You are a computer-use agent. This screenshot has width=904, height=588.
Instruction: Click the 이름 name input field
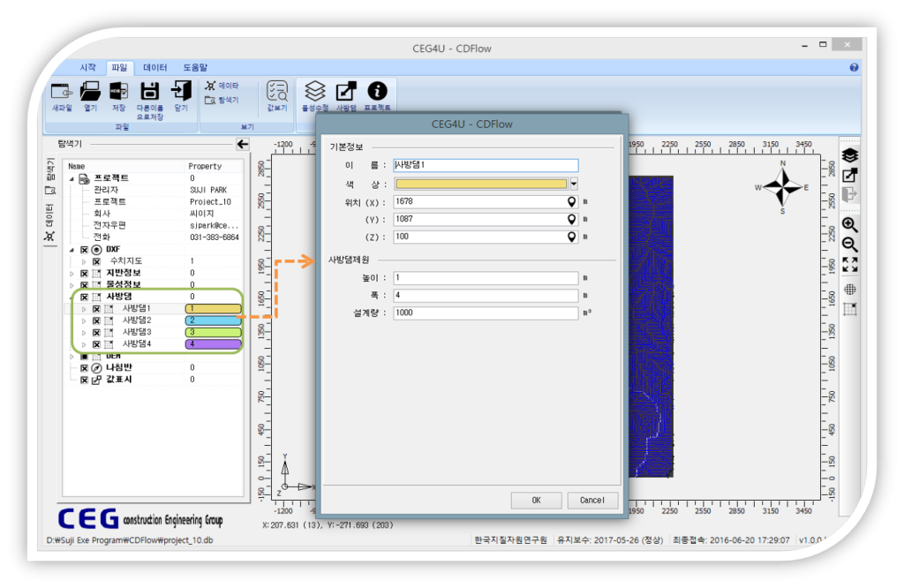[x=486, y=165]
